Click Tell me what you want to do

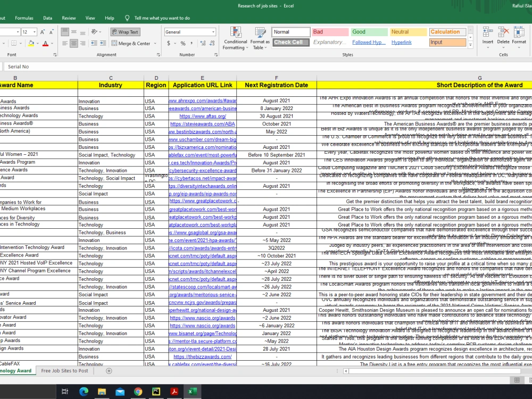pos(162,18)
